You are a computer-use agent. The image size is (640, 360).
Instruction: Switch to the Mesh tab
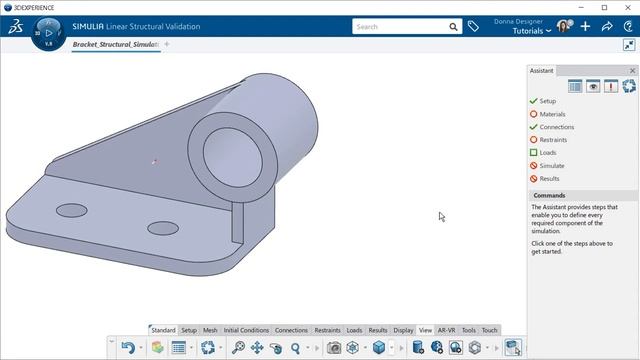[210, 330]
